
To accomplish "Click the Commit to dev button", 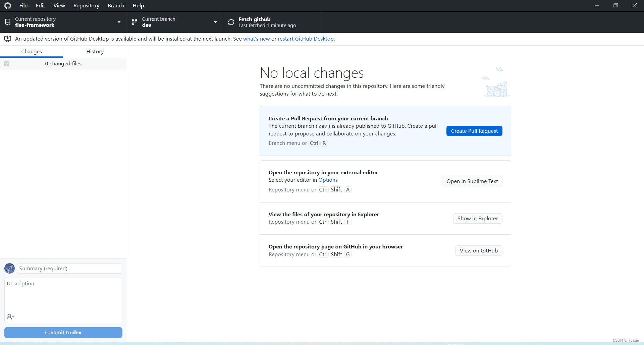I will pyautogui.click(x=63, y=333).
